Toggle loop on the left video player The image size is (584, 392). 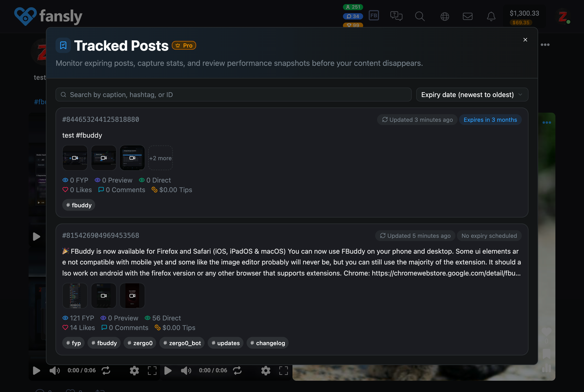pyautogui.click(x=106, y=371)
